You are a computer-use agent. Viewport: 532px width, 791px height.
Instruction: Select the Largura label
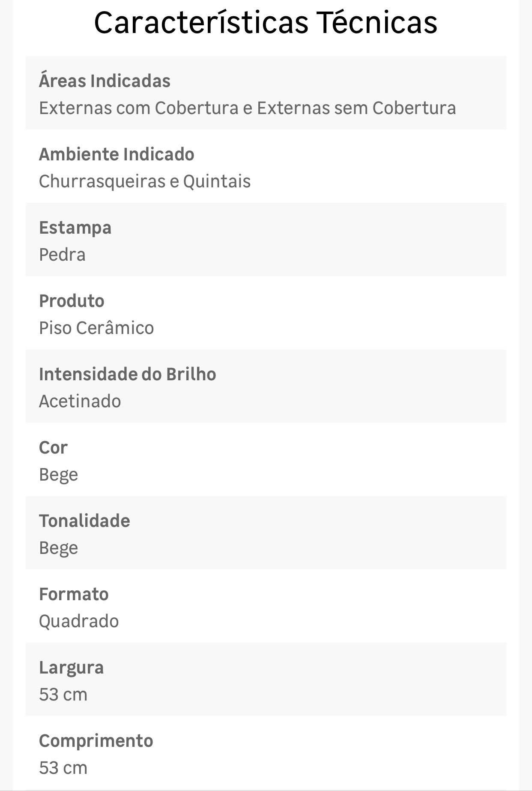[x=71, y=668]
